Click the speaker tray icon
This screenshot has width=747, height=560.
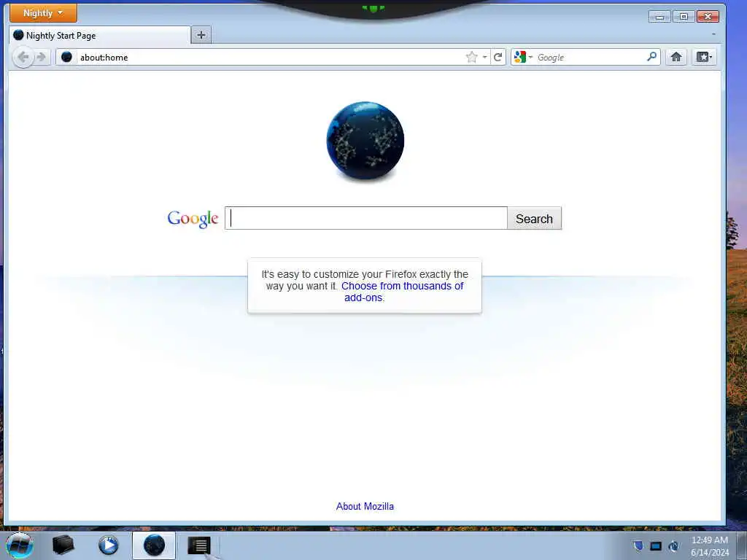click(673, 546)
